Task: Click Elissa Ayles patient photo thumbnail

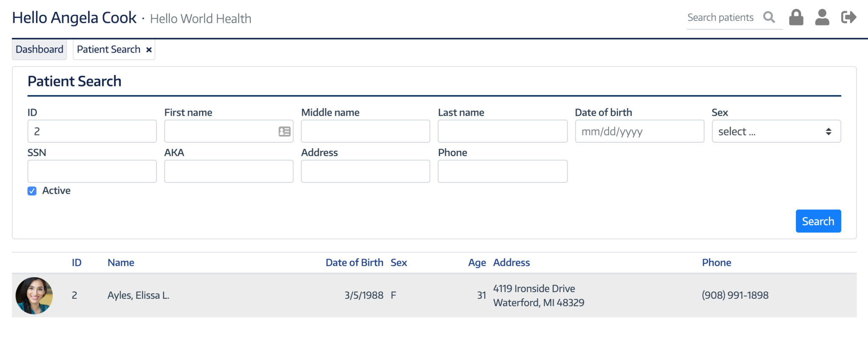Action: coord(34,296)
